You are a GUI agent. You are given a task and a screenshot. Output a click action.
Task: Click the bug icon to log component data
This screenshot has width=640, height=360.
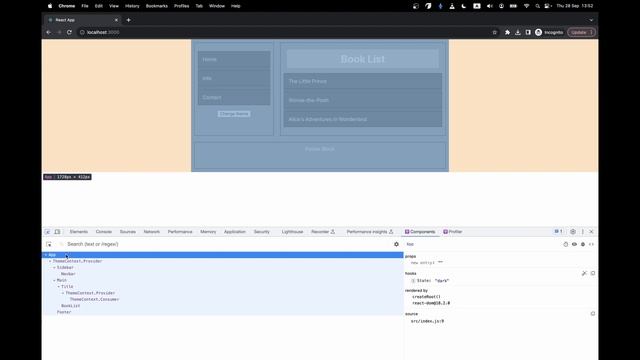pos(583,244)
